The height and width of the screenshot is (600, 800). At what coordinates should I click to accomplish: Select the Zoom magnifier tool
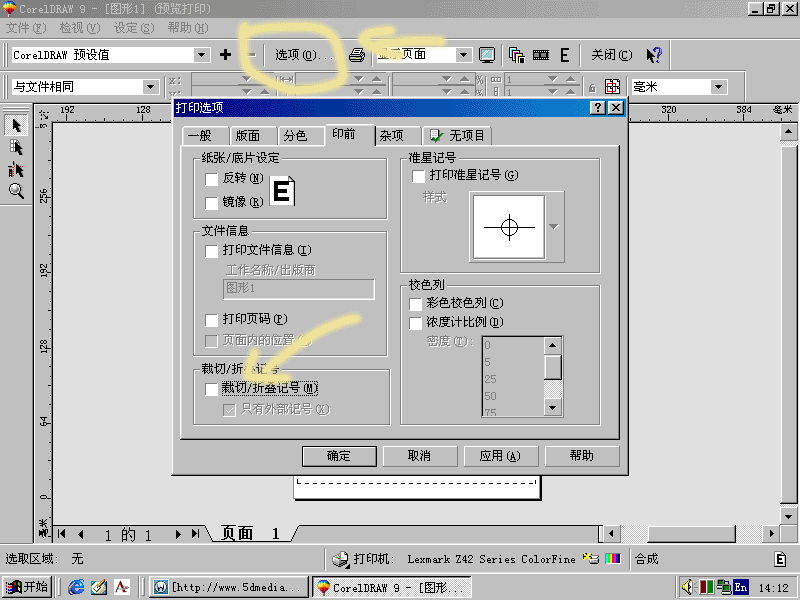tap(16, 191)
